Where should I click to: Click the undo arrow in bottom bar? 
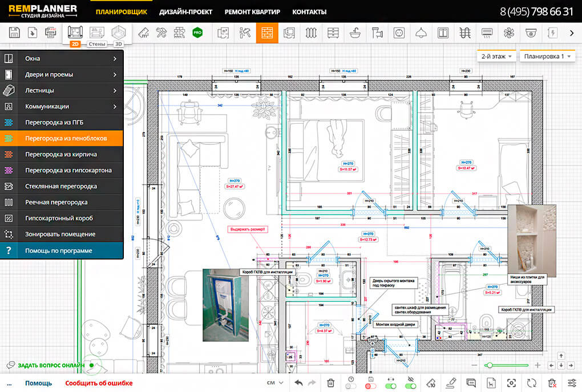[298, 383]
